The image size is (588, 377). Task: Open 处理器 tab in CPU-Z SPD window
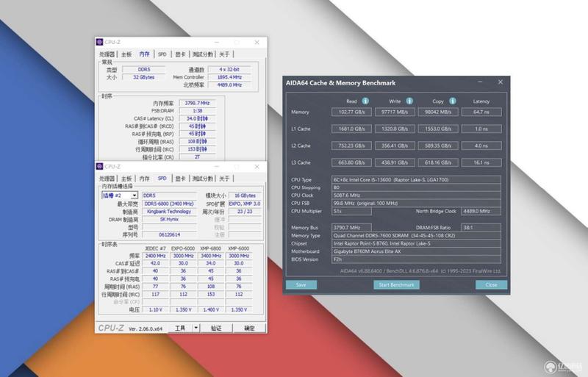(x=107, y=179)
